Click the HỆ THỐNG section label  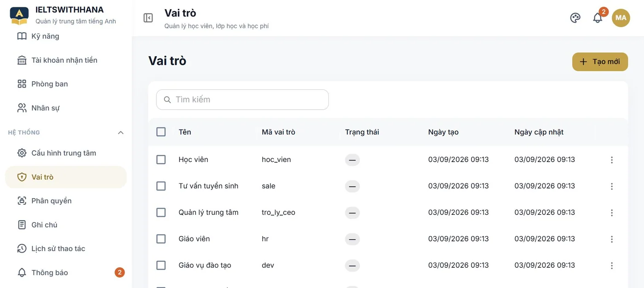click(x=24, y=133)
